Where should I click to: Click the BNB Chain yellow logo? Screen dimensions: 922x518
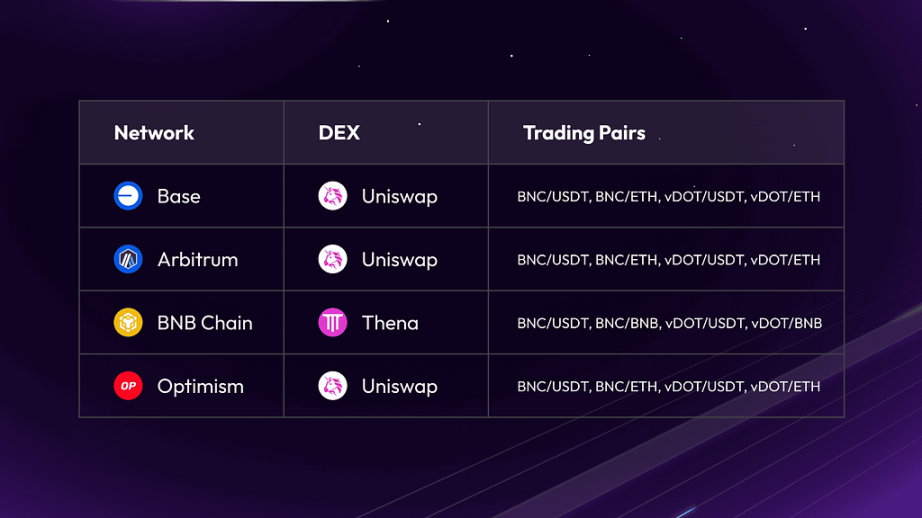tap(128, 323)
